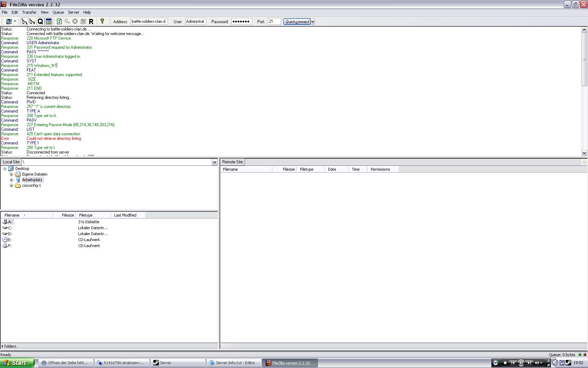Expand the Eigene Dateien tree node
This screenshot has width=588, height=368.
click(11, 174)
